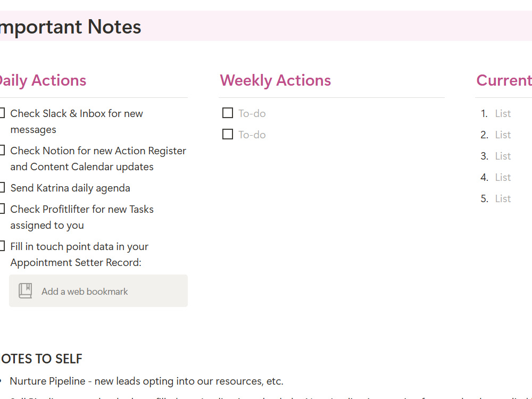Tick the Check Notion for Action Register checkbox
Viewport: 532px width, 399px height.
point(2,151)
